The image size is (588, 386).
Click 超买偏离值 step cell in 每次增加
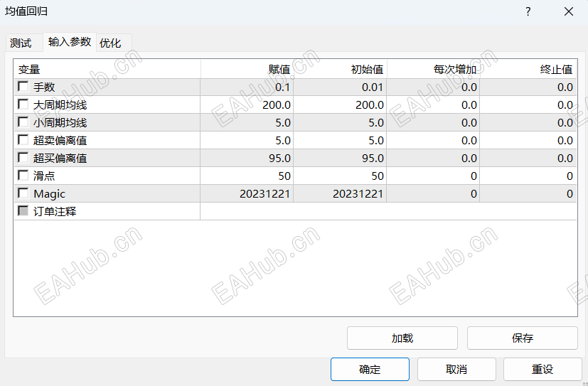click(x=433, y=158)
